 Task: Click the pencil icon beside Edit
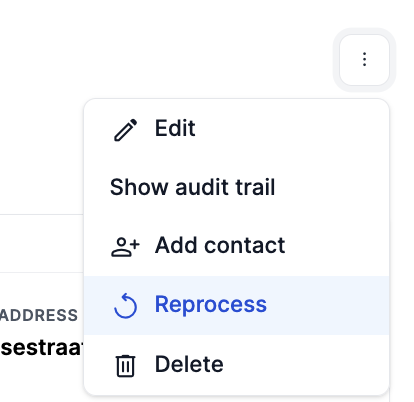click(x=125, y=130)
